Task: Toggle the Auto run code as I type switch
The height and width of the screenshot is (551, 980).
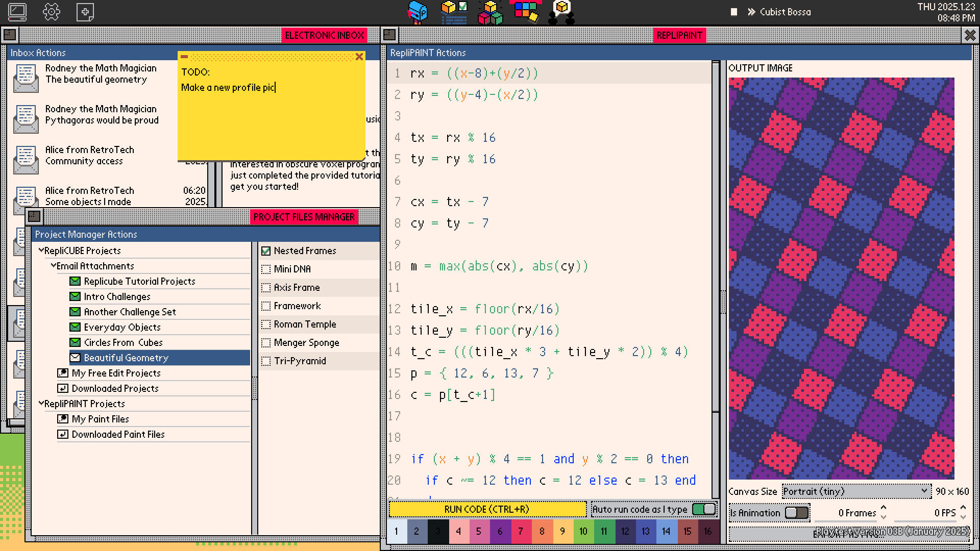Action: pyautogui.click(x=703, y=509)
